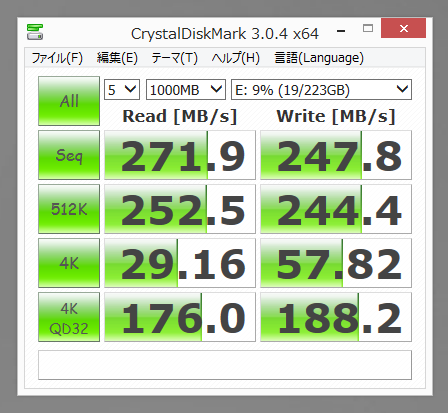Select the 4K QD32 read result 176.0
448x413 pixels.
(x=180, y=317)
